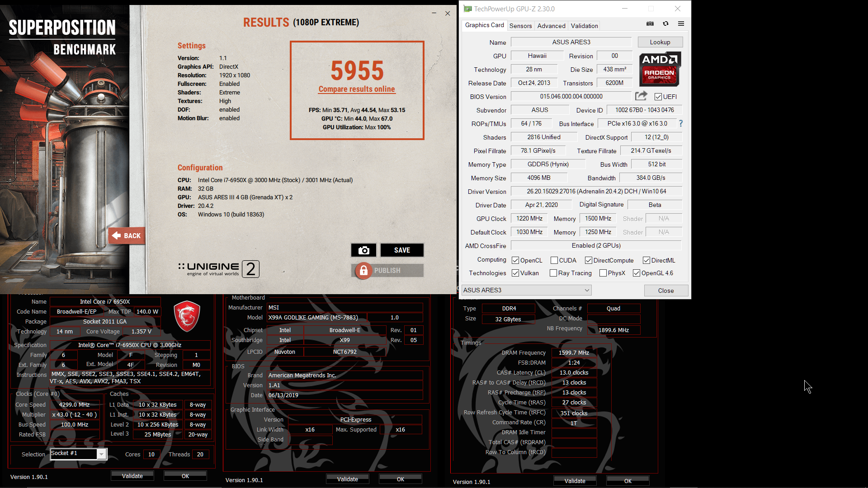Screen dimensions: 868x488
Task: Click the Driver Version field in GPU-Z
Action: pos(596,191)
